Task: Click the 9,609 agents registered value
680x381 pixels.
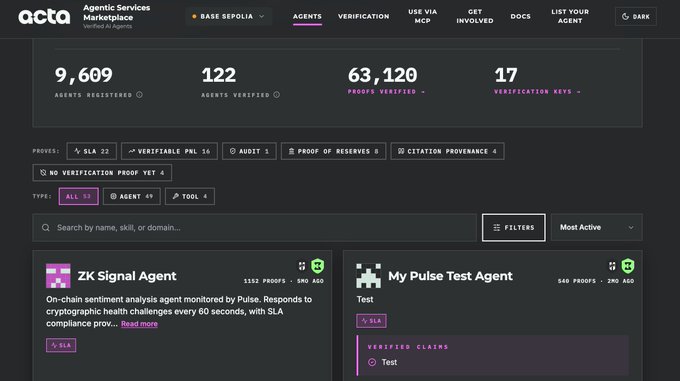Action: click(x=84, y=75)
